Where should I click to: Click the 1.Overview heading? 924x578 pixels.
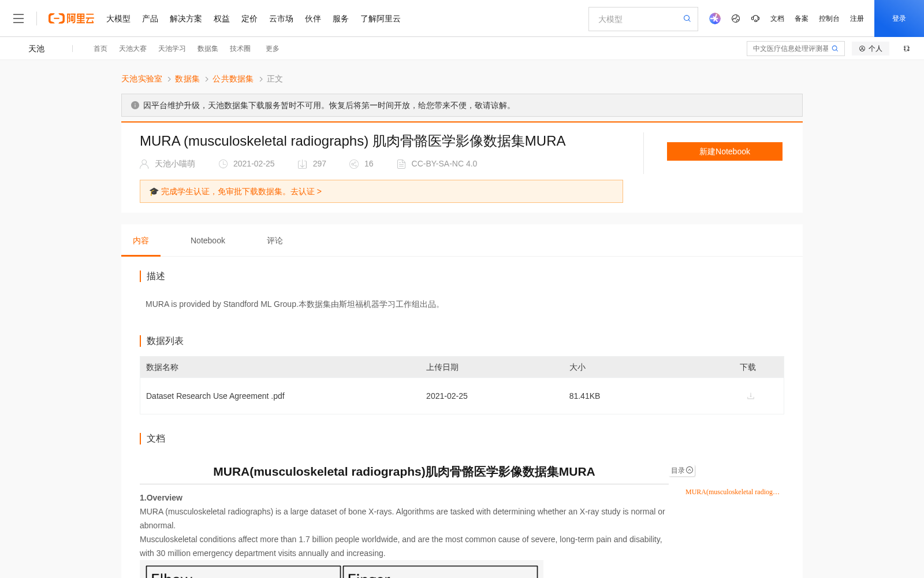click(161, 498)
